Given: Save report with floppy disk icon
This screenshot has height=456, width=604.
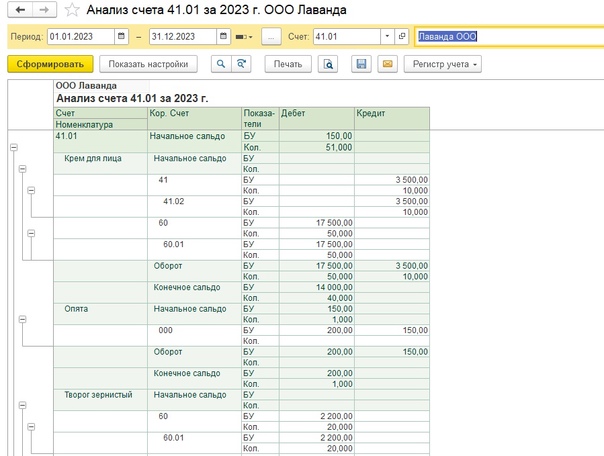Looking at the screenshot, I should [x=361, y=64].
